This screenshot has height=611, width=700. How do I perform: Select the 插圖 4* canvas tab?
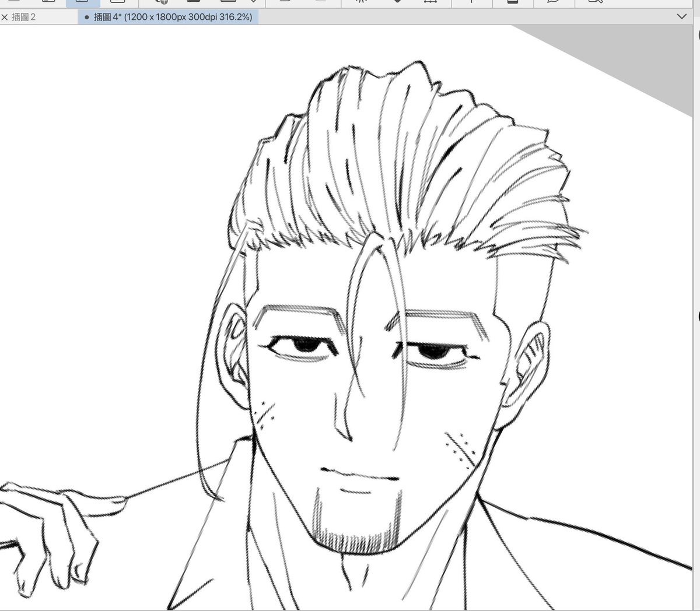pyautogui.click(x=169, y=17)
